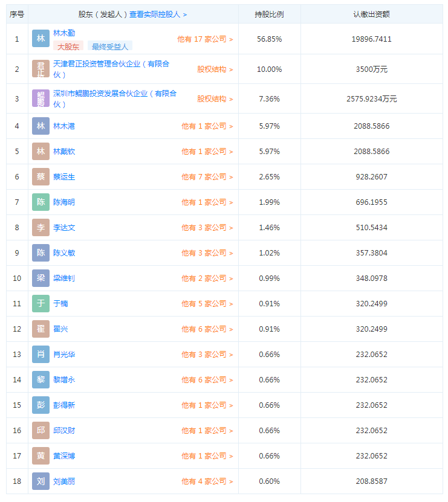Click the 认缴出资额 column header

pyautogui.click(x=371, y=14)
